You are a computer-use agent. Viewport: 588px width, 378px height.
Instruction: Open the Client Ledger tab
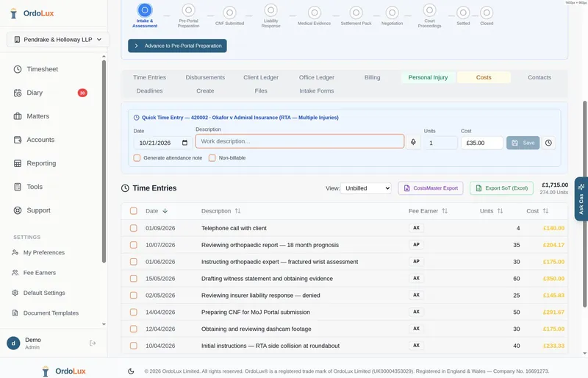pos(261,77)
